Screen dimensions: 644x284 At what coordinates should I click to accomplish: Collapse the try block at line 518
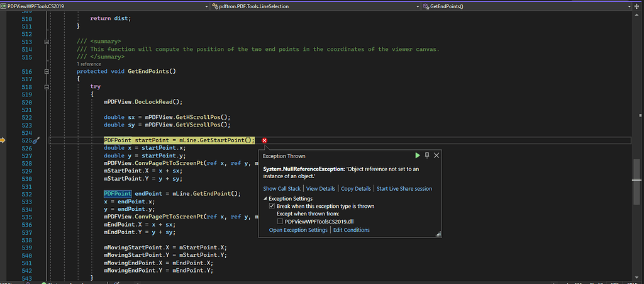(47, 87)
